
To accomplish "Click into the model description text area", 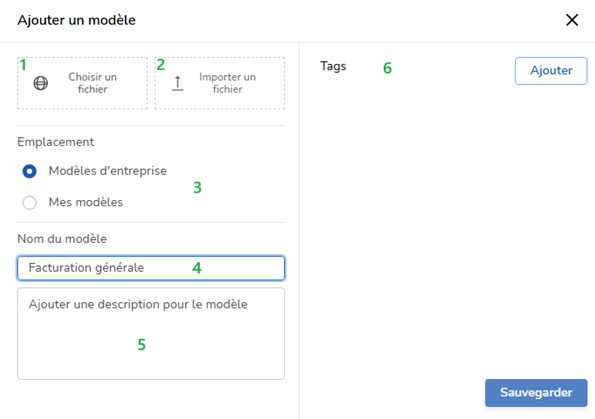I will point(151,334).
